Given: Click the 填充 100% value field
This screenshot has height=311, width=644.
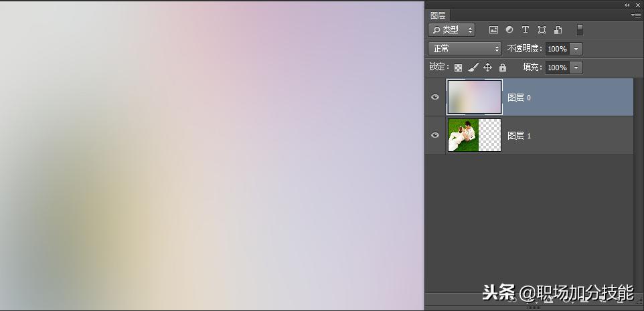Looking at the screenshot, I should pyautogui.click(x=558, y=68).
